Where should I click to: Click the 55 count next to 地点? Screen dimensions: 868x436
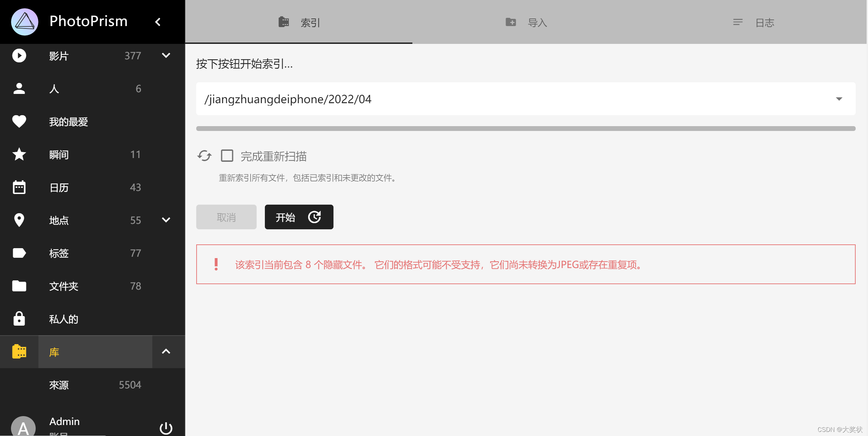(136, 220)
